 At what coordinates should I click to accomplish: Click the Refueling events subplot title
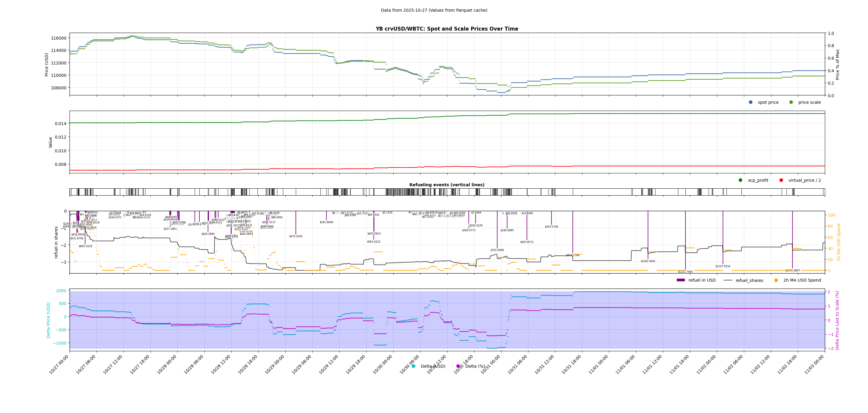(447, 185)
